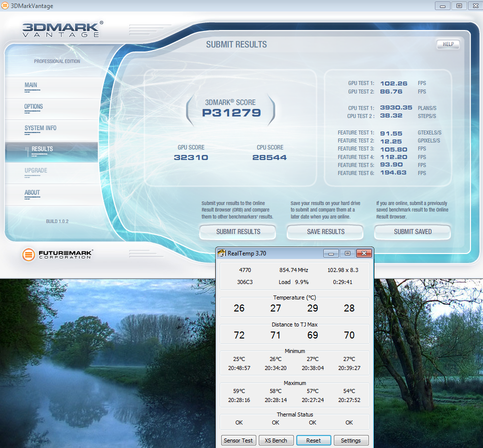Viewport: 483px width, 448px height.
Task: Click the 4770 CPU model text
Action: point(245,270)
